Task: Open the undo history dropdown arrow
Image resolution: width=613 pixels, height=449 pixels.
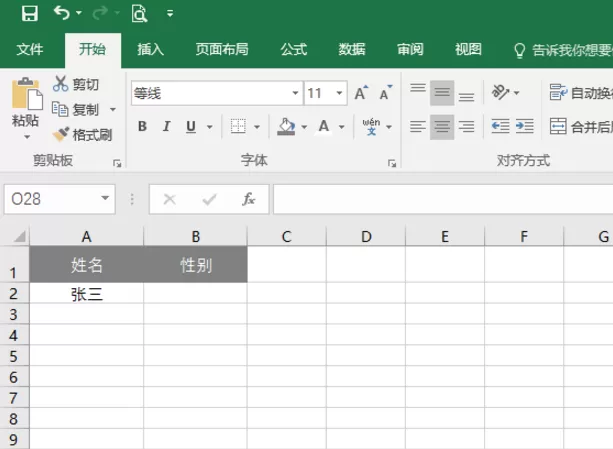Action: pyautogui.click(x=79, y=13)
